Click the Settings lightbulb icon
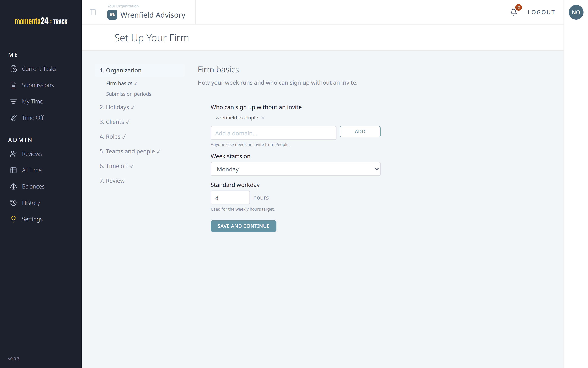Screen dimensions: 588x368 [14, 219]
